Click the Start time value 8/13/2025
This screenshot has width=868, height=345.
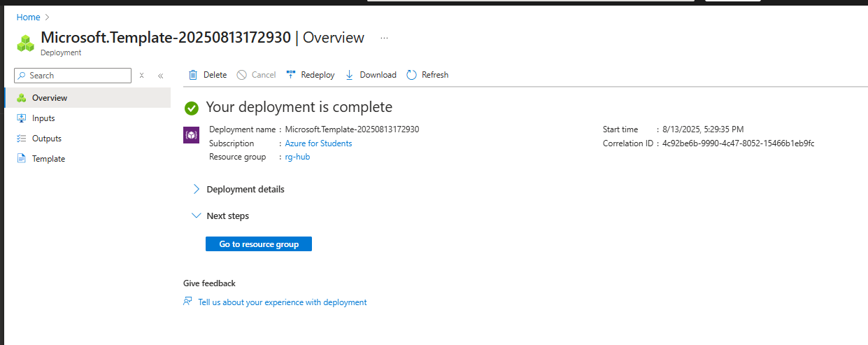tap(704, 129)
